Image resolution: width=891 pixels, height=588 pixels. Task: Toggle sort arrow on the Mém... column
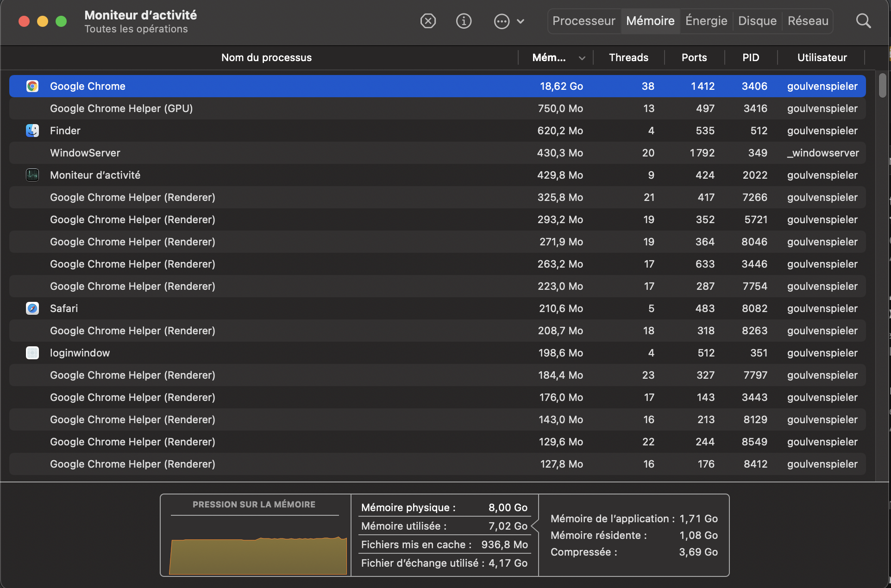pos(582,58)
